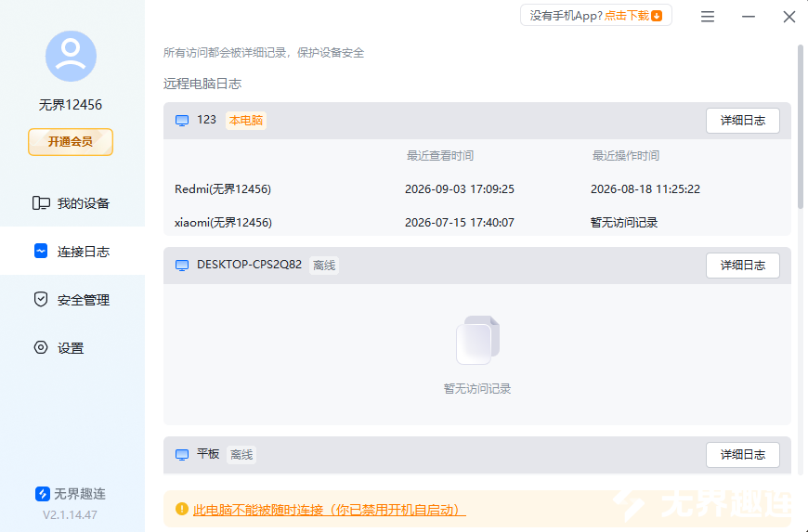This screenshot has width=808, height=532.
Task: Click the monitor icon beside DESKTOP-CPS2Q82
Action: tap(182, 266)
